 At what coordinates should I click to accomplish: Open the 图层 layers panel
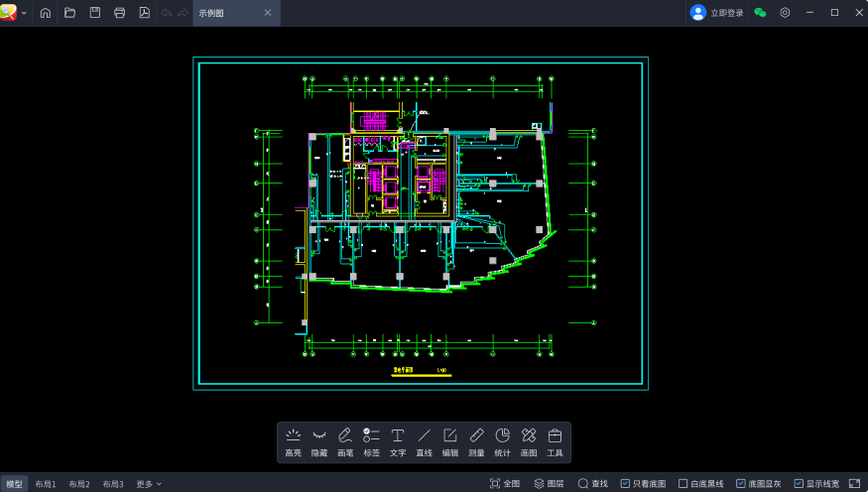(549, 484)
